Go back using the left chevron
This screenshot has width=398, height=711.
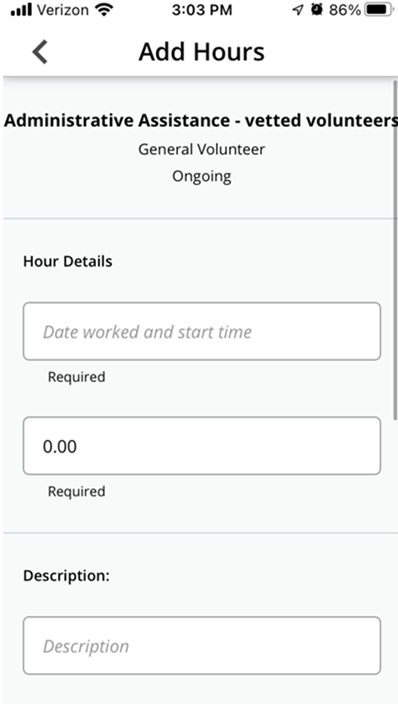click(40, 52)
